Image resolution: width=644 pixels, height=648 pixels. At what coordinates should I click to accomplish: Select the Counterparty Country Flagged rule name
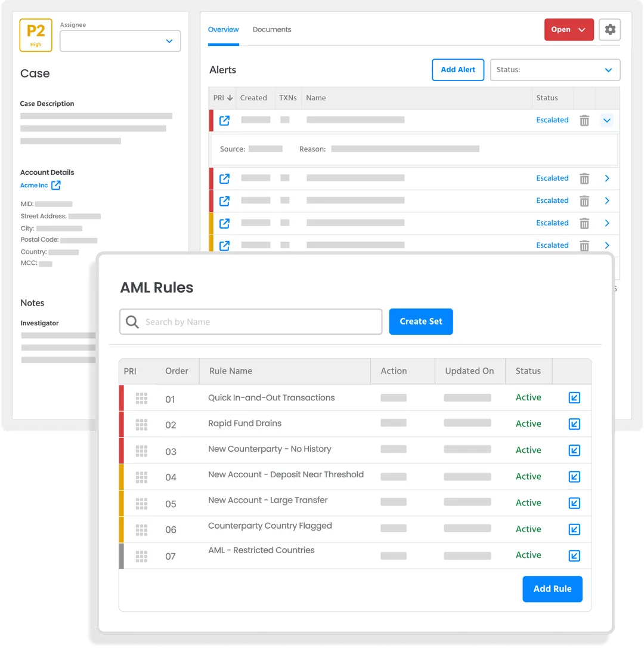[270, 526]
